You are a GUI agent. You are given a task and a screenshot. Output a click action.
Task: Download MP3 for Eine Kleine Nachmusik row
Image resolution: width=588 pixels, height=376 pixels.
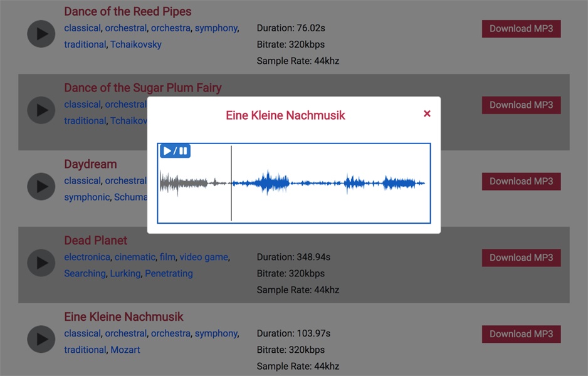[x=521, y=334]
